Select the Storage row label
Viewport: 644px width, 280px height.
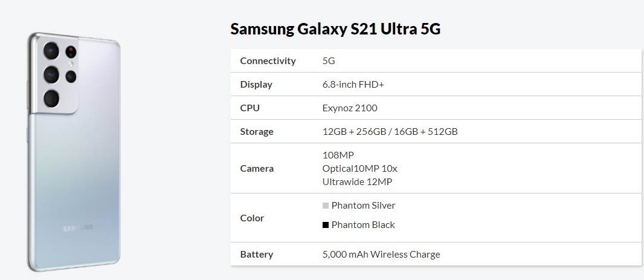coord(257,131)
